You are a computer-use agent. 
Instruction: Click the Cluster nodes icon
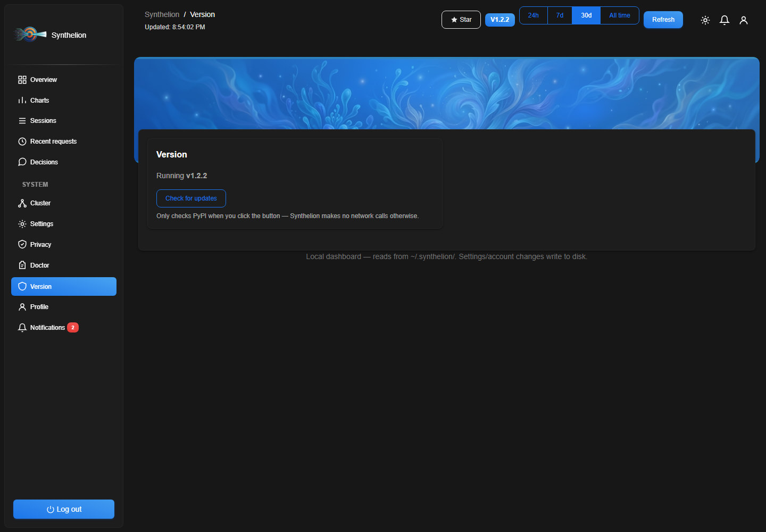click(x=22, y=203)
